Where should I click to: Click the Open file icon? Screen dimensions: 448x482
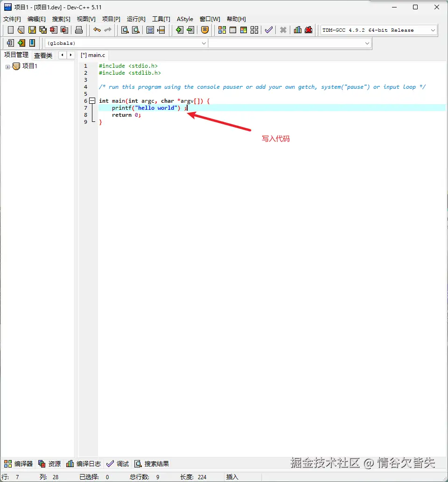pos(21,30)
